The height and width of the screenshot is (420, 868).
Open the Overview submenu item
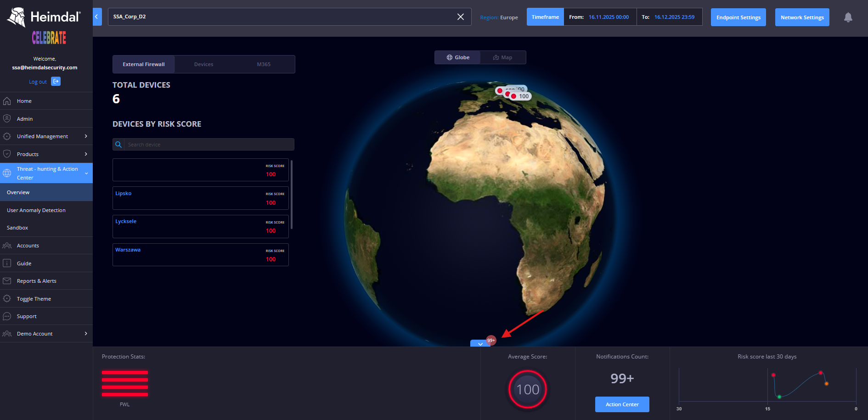(x=46, y=192)
